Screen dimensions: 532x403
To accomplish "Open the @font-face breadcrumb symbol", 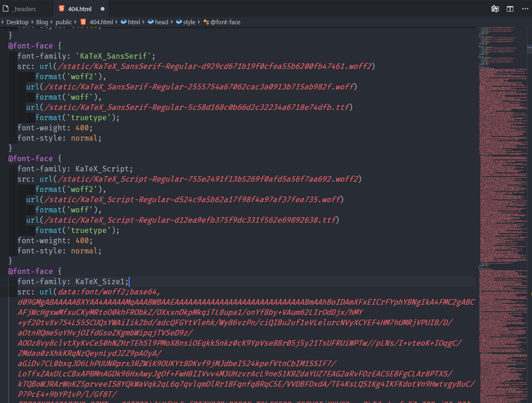I will point(225,22).
